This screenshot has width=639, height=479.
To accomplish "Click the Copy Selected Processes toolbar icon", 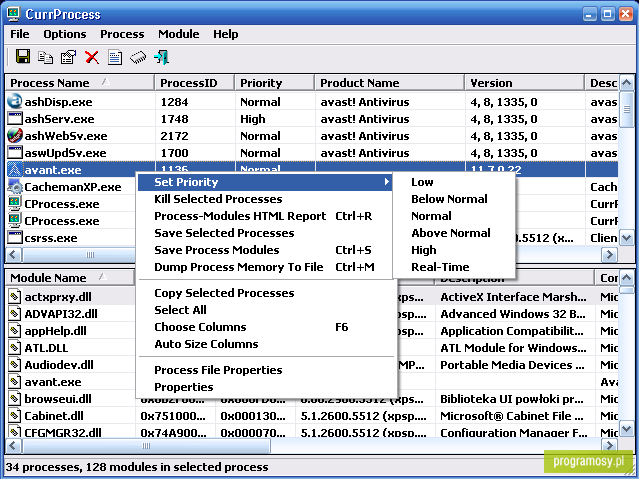I will click(45, 57).
